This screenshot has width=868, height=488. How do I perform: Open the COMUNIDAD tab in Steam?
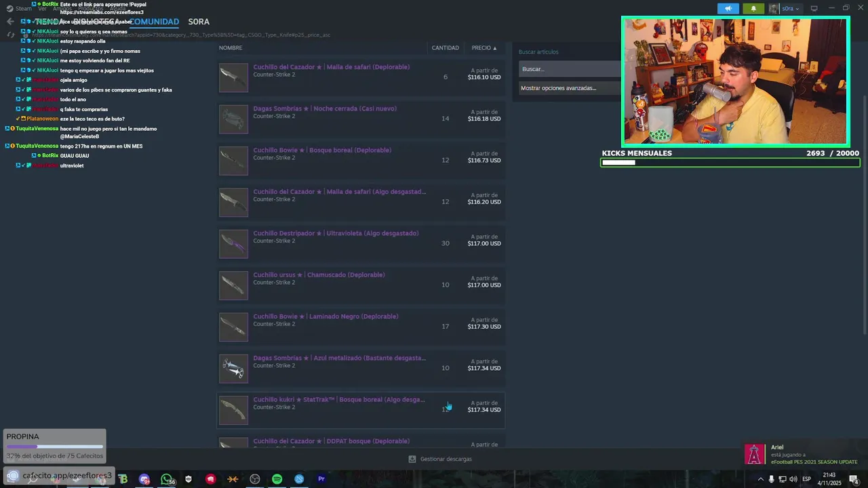coord(155,22)
